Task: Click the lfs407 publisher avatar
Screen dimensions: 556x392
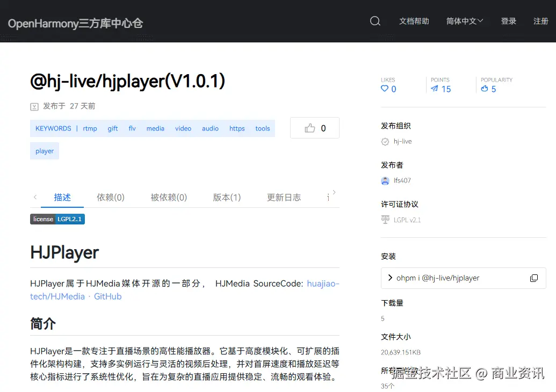Action: coord(385,181)
